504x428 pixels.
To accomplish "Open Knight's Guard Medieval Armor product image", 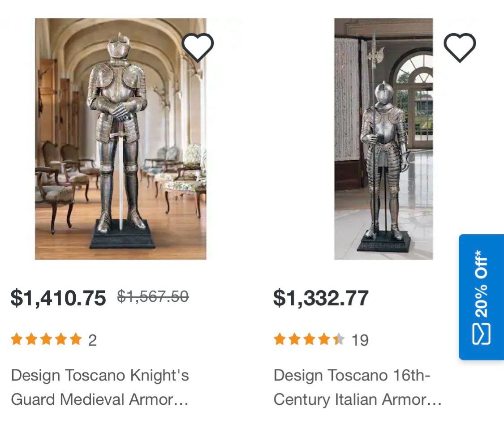I will click(x=121, y=139).
